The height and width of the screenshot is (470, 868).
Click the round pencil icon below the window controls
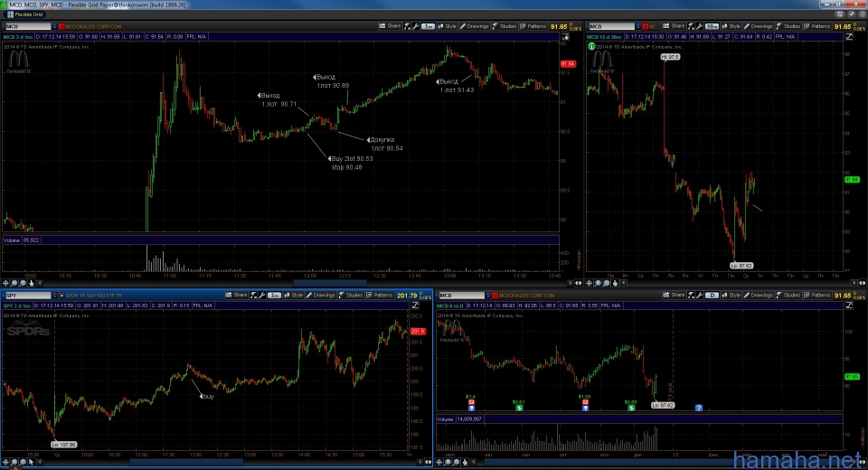click(x=851, y=14)
